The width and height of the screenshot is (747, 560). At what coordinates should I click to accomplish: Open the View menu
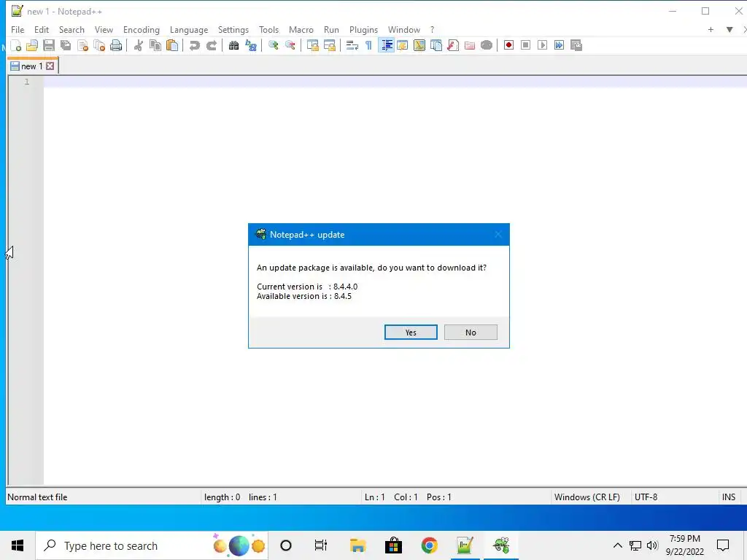pos(104,29)
